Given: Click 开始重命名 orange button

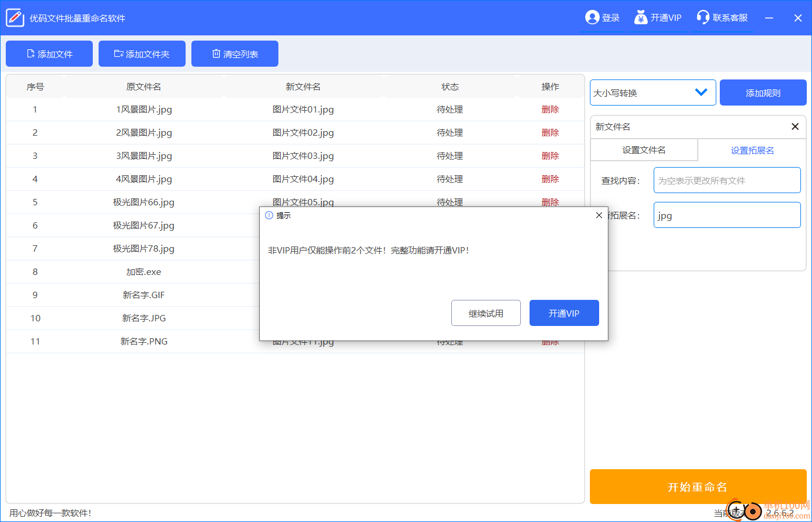Looking at the screenshot, I should (x=698, y=487).
